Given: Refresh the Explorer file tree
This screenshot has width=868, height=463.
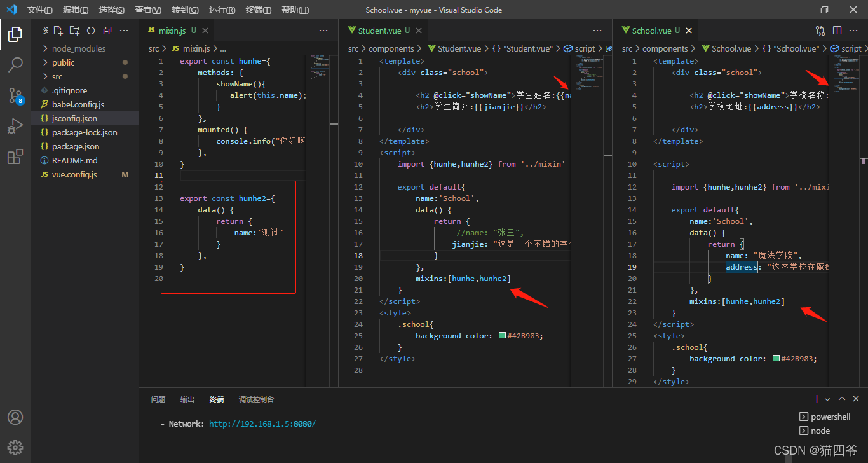Looking at the screenshot, I should pos(91,31).
